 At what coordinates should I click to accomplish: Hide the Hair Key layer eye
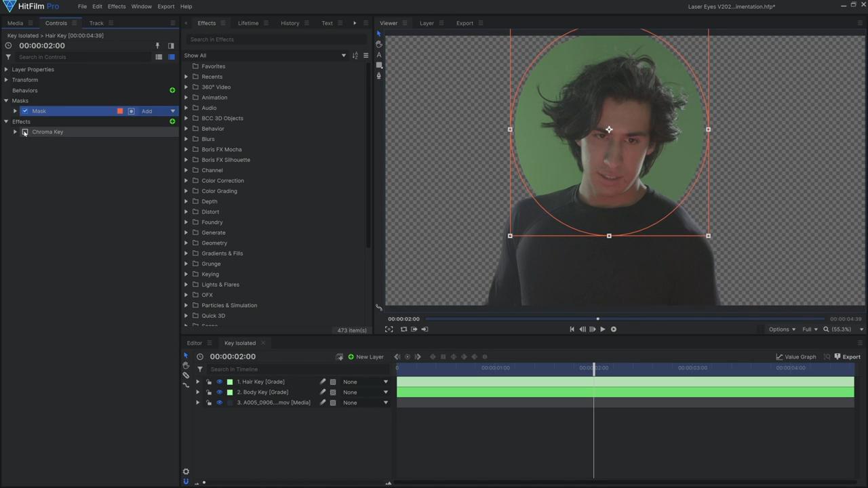[x=219, y=382]
